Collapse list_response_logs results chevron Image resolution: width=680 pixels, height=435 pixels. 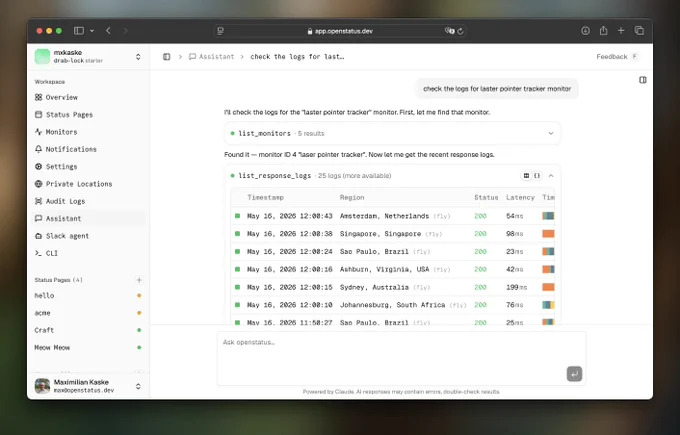[x=551, y=176]
